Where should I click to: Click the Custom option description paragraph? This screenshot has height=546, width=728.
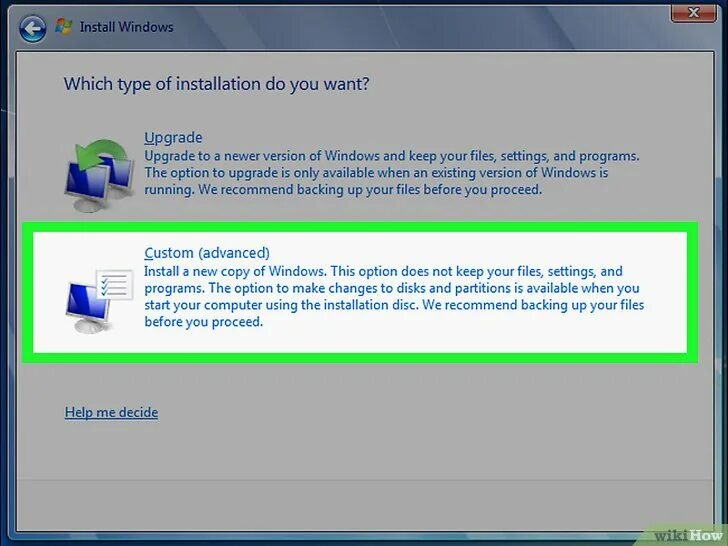pos(394,296)
